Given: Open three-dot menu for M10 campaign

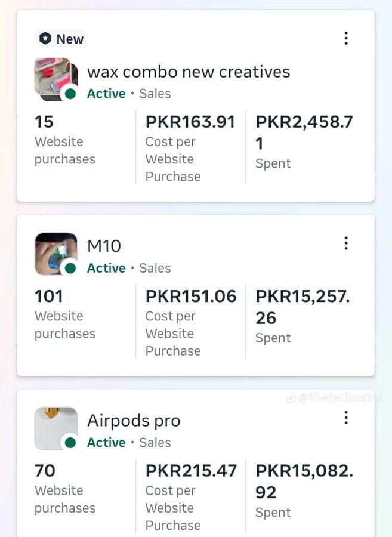Looking at the screenshot, I should point(346,243).
